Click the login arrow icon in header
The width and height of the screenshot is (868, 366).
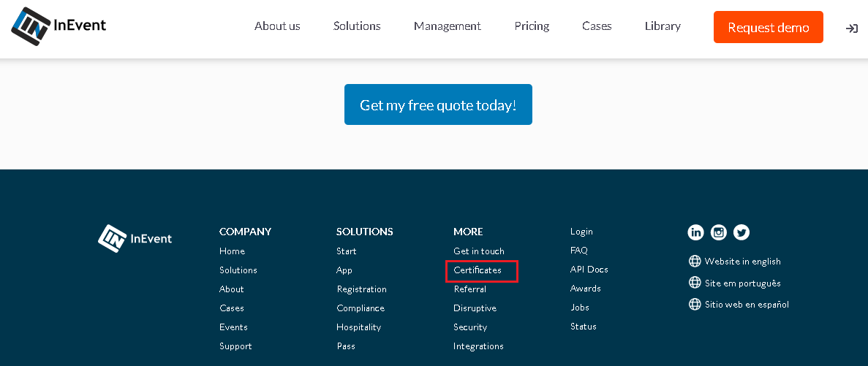851,28
